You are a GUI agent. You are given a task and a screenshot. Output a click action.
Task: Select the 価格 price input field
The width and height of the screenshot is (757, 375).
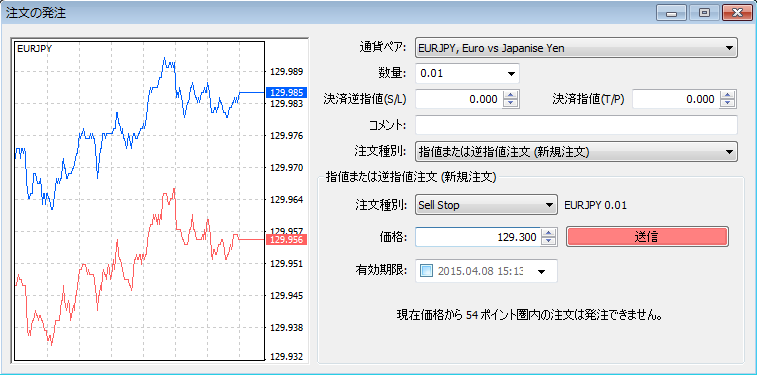point(478,237)
